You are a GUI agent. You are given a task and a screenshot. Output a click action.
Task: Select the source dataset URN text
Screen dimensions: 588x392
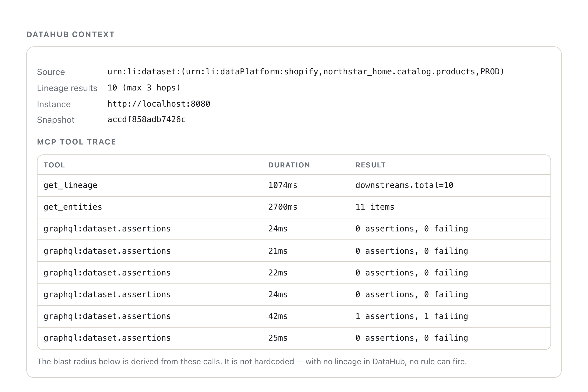pyautogui.click(x=305, y=72)
